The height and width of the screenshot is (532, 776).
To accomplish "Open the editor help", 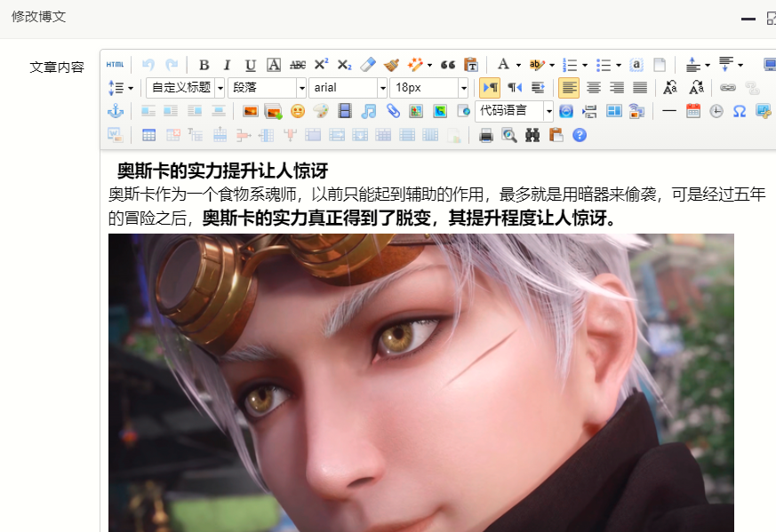I will 580,135.
